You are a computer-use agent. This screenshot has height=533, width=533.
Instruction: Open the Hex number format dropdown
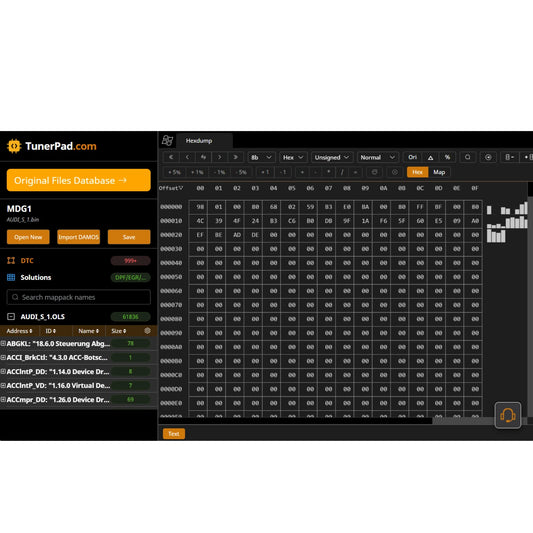coord(293,157)
